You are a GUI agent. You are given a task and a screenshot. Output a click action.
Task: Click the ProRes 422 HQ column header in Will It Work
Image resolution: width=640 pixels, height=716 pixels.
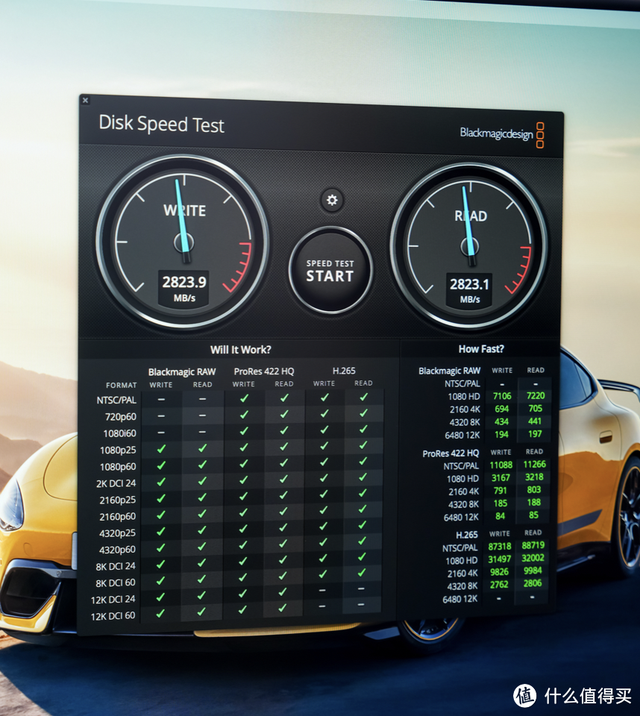pos(264,371)
